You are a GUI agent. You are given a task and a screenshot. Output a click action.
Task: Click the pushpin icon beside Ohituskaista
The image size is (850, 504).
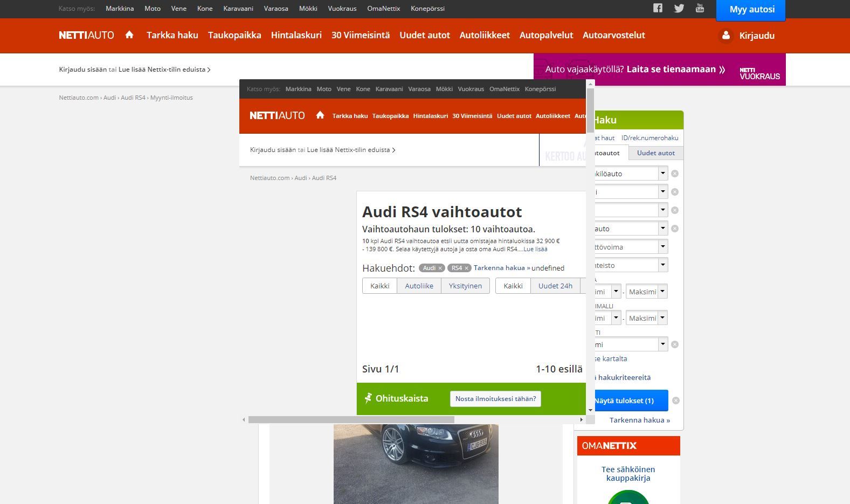pyautogui.click(x=368, y=398)
